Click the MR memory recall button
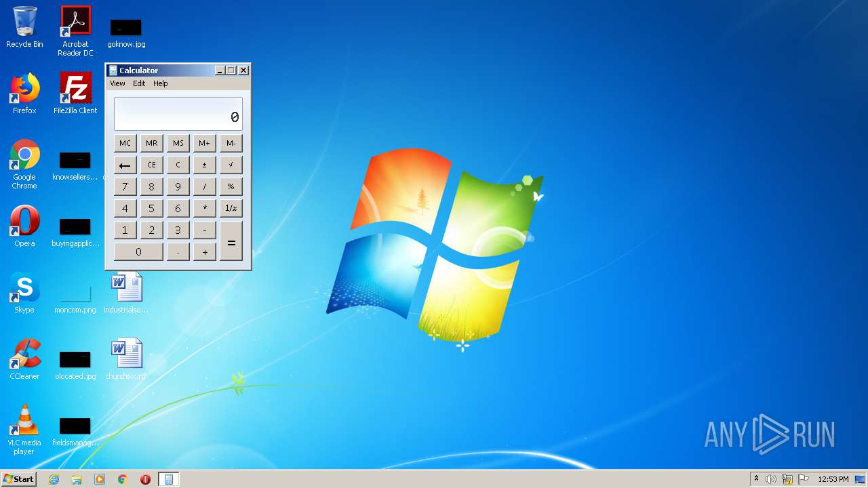This screenshot has width=868, height=488. (x=151, y=143)
